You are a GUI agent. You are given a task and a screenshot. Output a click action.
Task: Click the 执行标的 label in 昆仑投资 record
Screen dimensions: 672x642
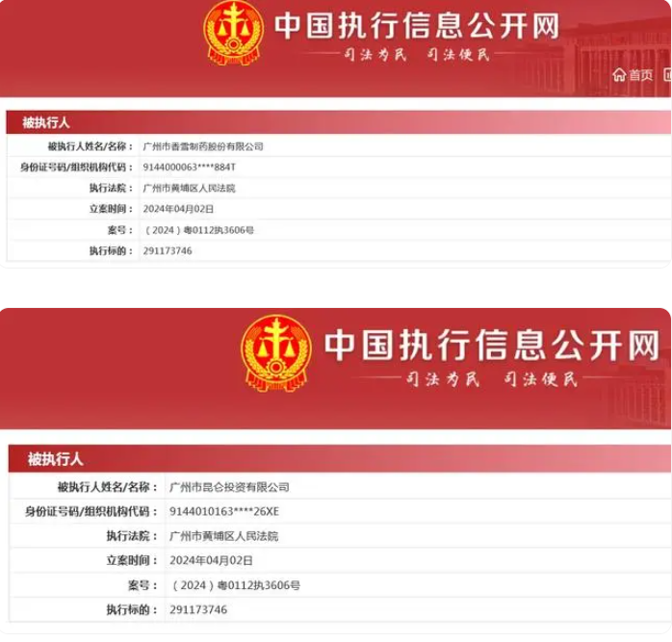pyautogui.click(x=133, y=610)
